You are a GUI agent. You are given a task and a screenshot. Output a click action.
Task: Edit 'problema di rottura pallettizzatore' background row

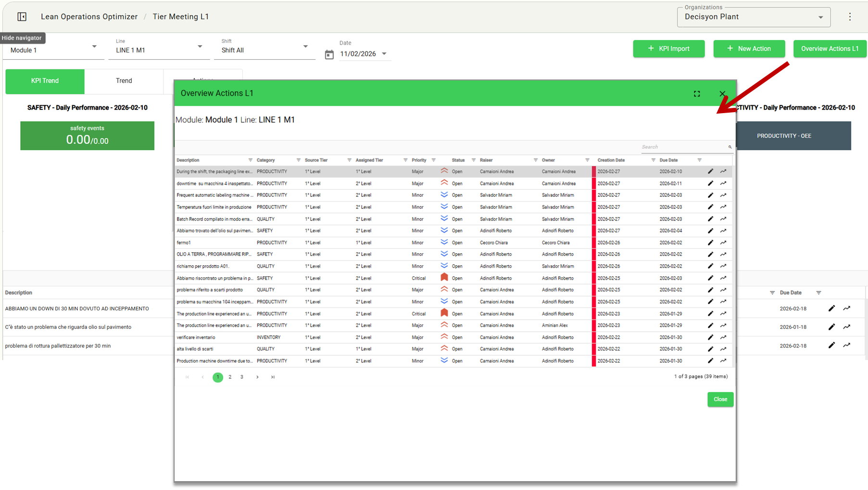pos(831,346)
